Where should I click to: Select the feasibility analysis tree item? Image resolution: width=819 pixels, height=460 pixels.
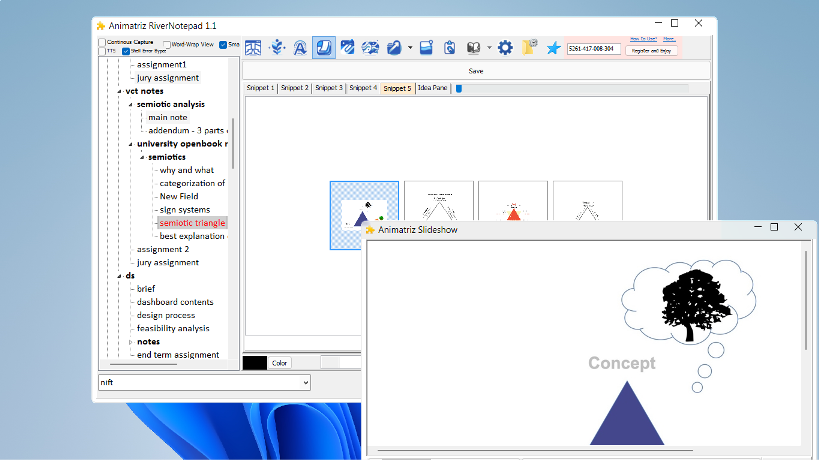173,328
